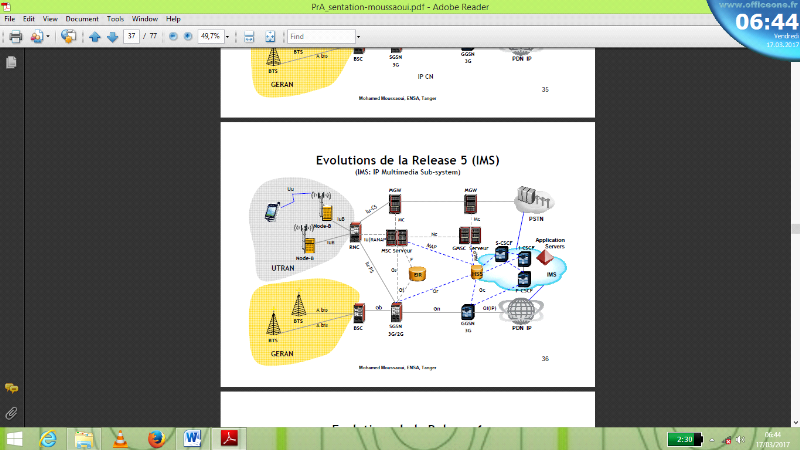Select the fit one full page icon

(x=270, y=37)
